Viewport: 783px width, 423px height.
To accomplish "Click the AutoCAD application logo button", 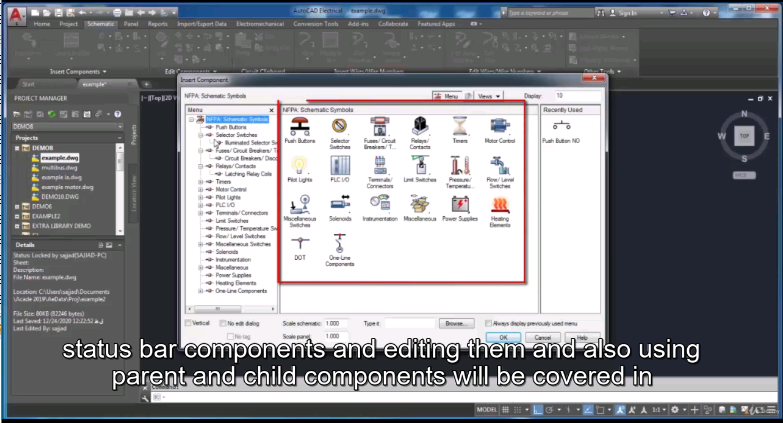I will 16,15.
